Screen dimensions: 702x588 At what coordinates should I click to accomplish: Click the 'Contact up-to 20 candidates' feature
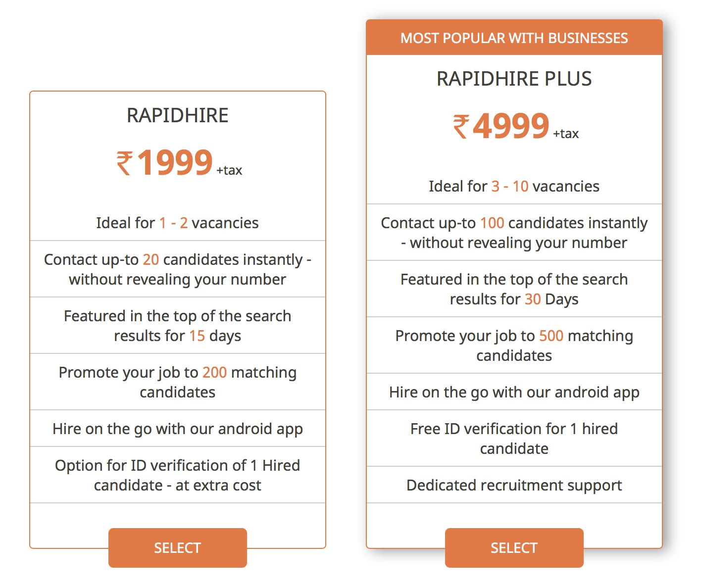[177, 269]
